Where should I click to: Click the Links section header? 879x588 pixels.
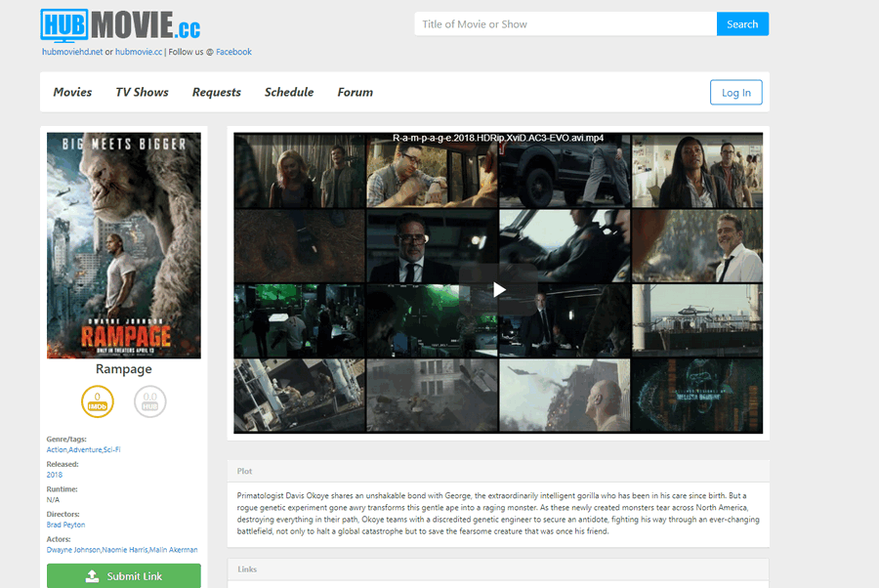coord(498,568)
